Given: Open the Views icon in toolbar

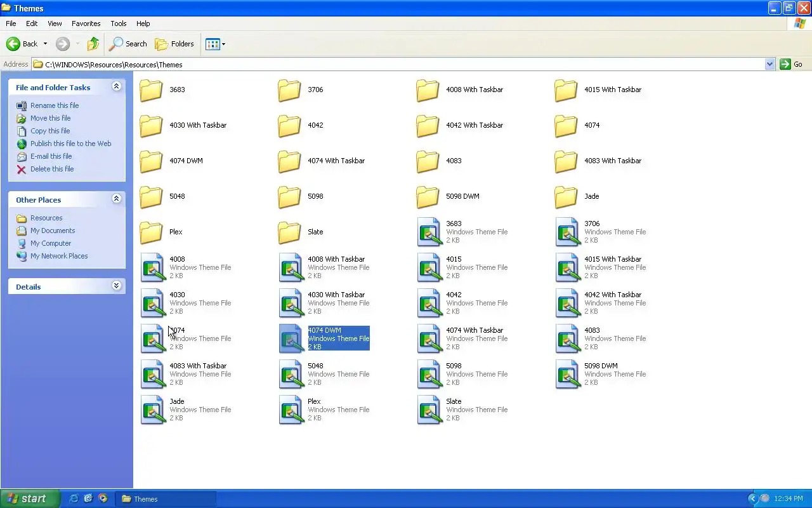Looking at the screenshot, I should (213, 44).
